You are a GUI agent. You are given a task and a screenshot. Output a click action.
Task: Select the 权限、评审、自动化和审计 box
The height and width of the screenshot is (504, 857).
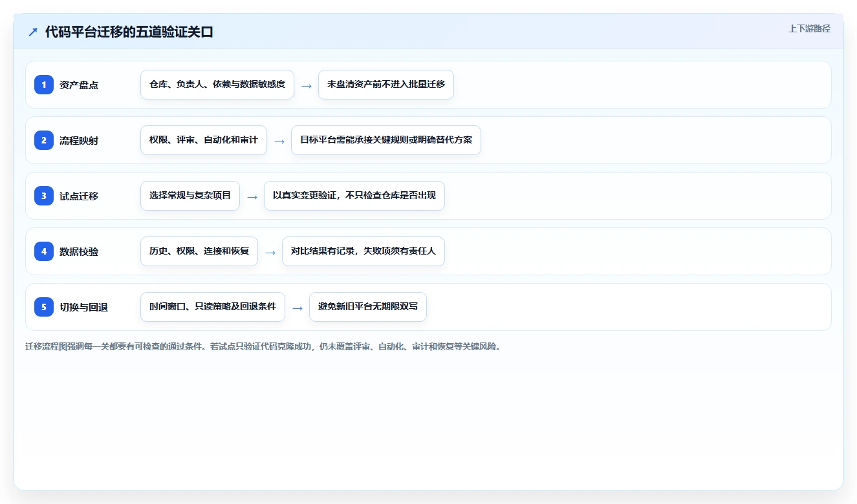(x=204, y=140)
